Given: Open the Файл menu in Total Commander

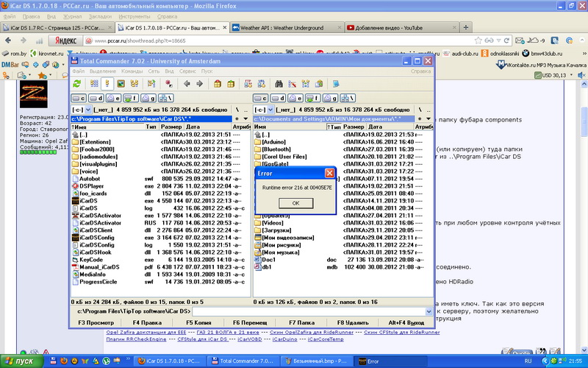Looking at the screenshot, I should pos(78,71).
